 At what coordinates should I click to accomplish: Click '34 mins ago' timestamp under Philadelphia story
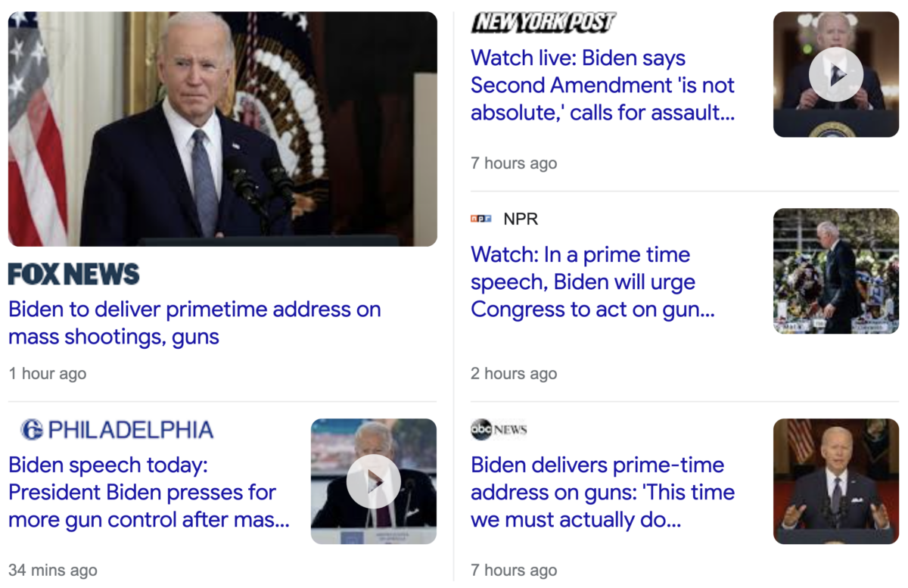53,571
